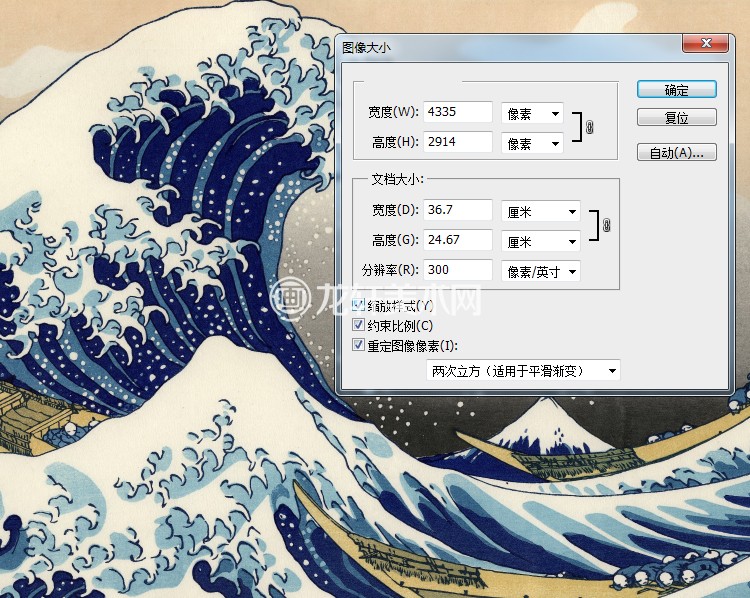Click the 图像大小 dialog title bar

(512, 47)
